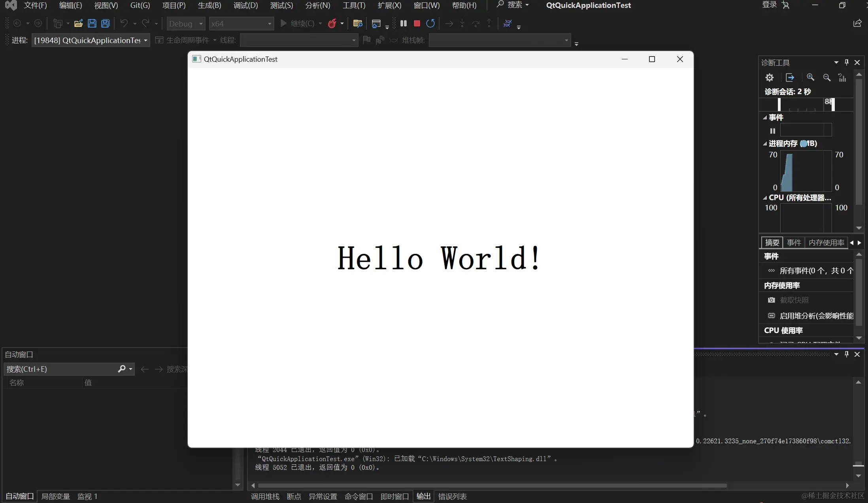The height and width of the screenshot is (503, 868).
Task: Collapse the CPU graph section
Action: point(765,198)
